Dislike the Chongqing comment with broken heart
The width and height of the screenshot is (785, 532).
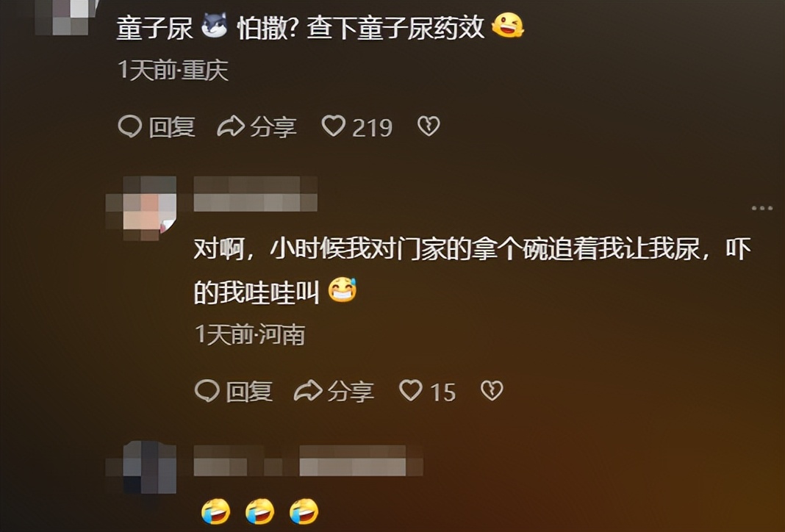tap(429, 126)
